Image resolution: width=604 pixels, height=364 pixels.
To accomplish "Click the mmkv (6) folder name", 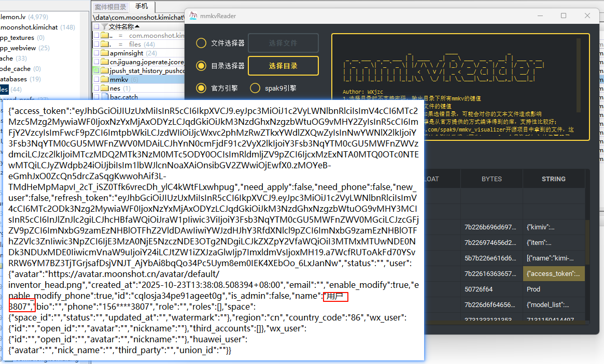I will (x=123, y=79).
